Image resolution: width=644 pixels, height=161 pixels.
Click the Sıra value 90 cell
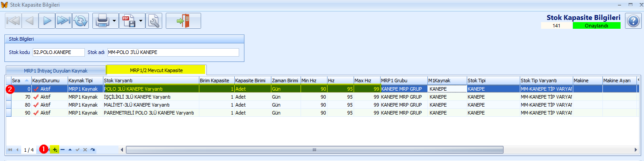pyautogui.click(x=21, y=113)
